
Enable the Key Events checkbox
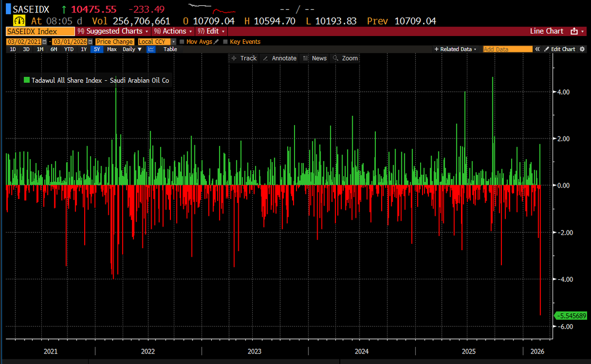(x=226, y=42)
